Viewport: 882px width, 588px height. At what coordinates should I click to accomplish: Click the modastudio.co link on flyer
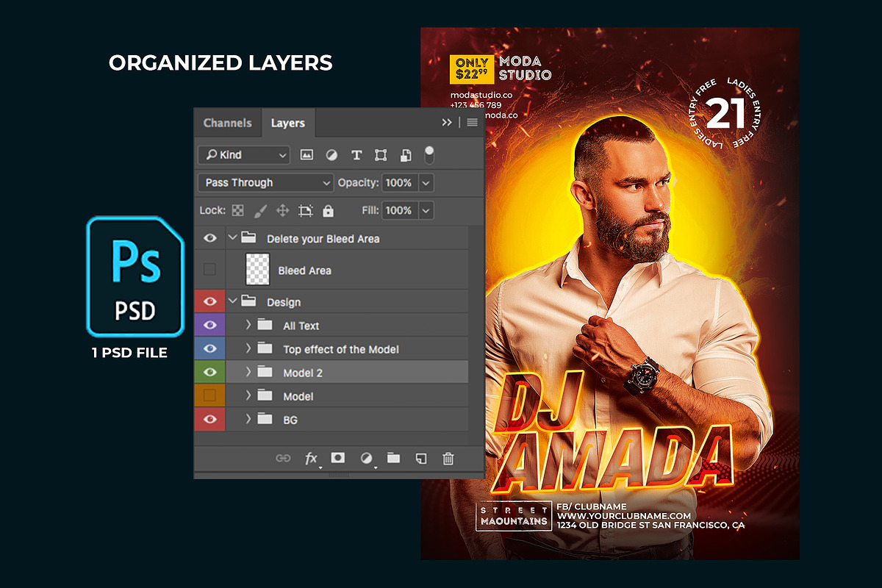tap(481, 95)
